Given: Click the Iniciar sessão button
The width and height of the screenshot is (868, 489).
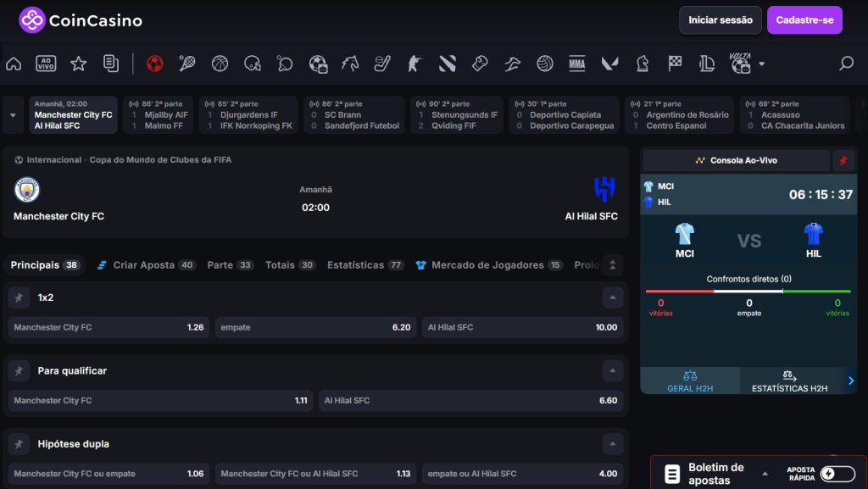Looking at the screenshot, I should click(721, 20).
